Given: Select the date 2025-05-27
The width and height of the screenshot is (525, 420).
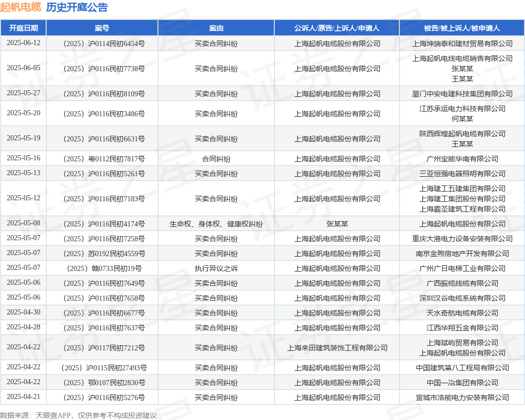Looking at the screenshot, I should [24, 93].
